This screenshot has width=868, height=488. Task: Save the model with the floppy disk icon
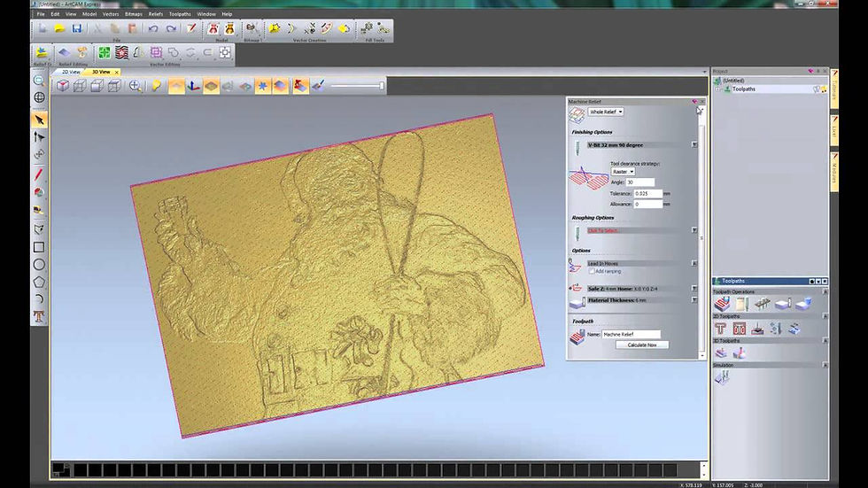pos(77,28)
